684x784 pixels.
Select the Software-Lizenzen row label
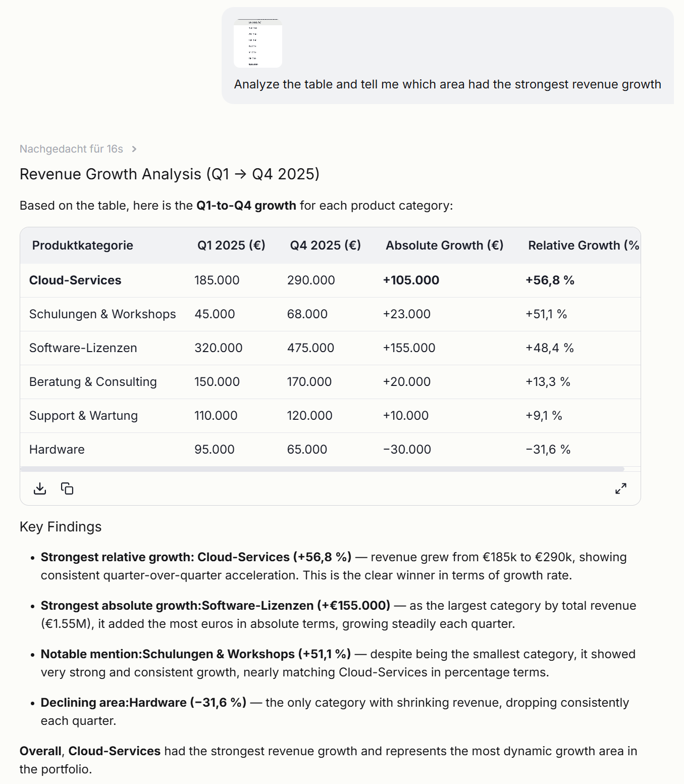(83, 348)
